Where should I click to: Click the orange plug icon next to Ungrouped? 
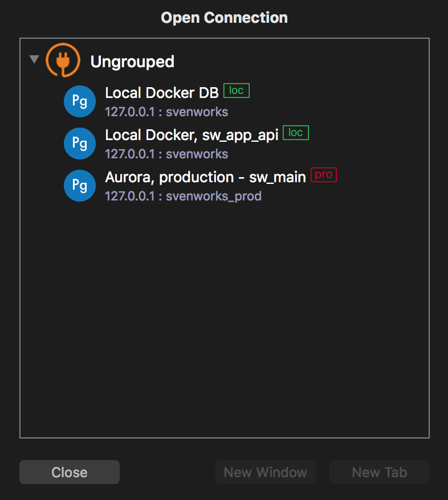point(63,59)
